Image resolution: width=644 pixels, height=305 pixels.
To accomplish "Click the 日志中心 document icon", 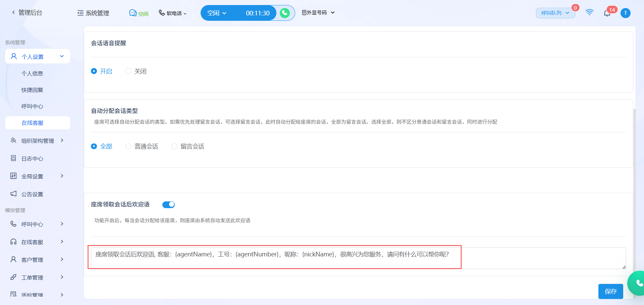I will point(13,158).
